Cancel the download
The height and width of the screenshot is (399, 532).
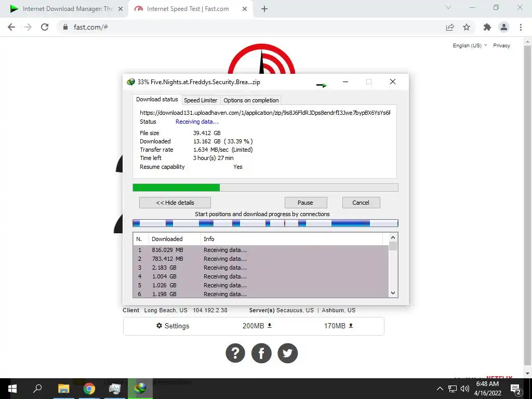pyautogui.click(x=361, y=203)
